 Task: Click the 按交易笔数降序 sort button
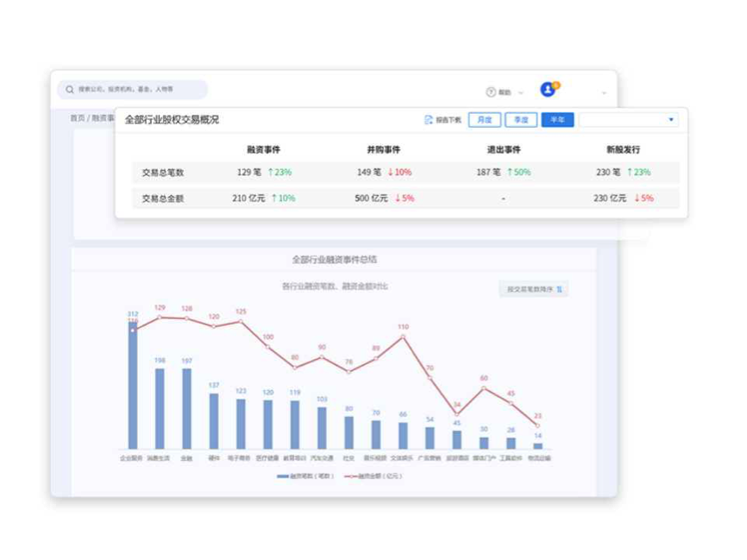tap(533, 290)
